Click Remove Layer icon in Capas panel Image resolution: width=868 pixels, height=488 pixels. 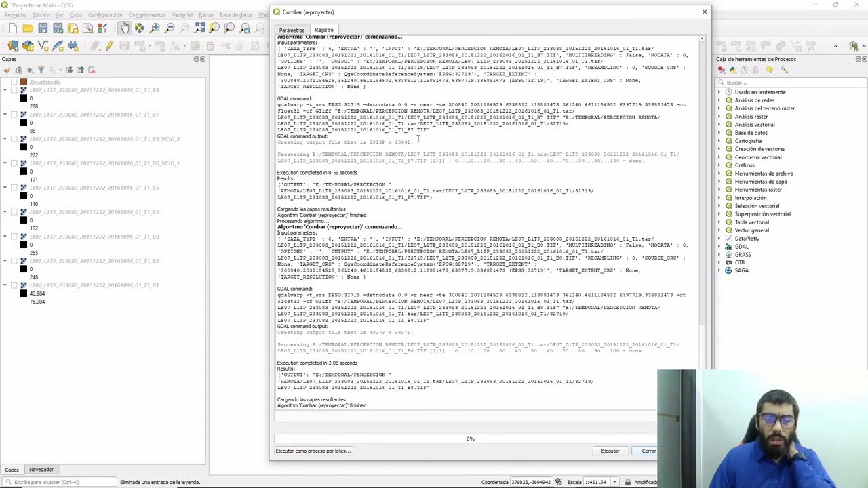click(x=92, y=70)
